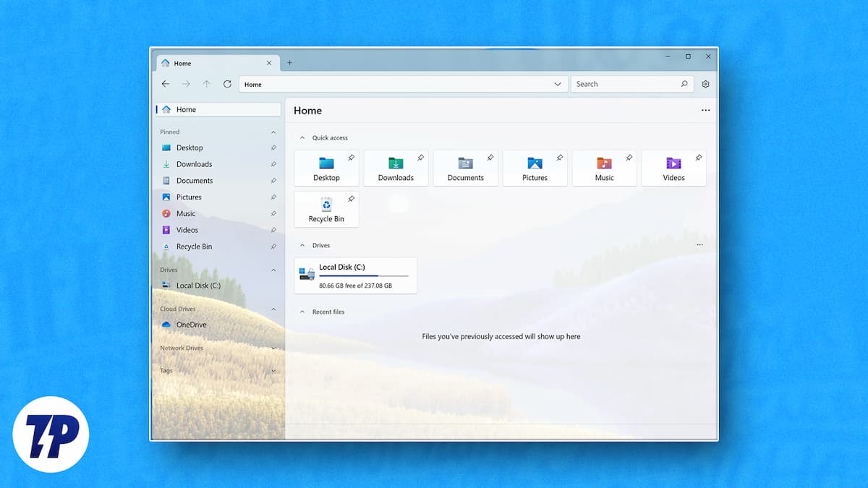Open Recycle Bin tile in Quick access
The image size is (868, 488).
pos(326,210)
